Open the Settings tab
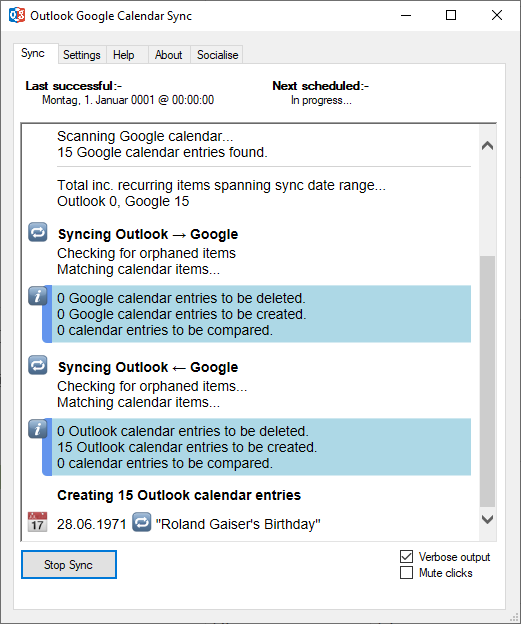This screenshot has height=624, width=521. (x=82, y=55)
